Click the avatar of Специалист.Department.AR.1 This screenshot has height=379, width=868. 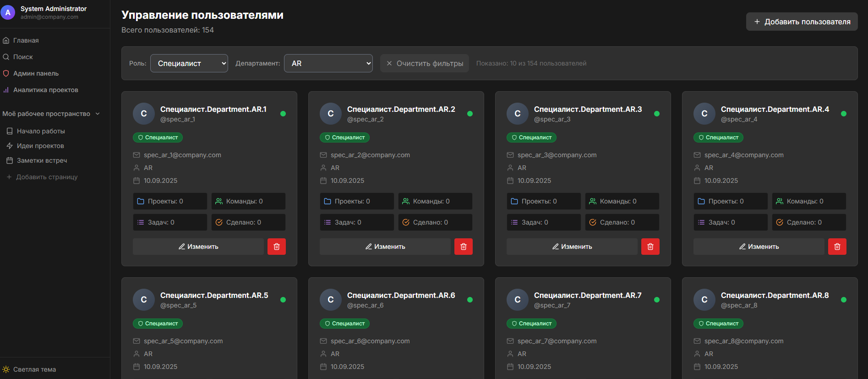tap(144, 114)
